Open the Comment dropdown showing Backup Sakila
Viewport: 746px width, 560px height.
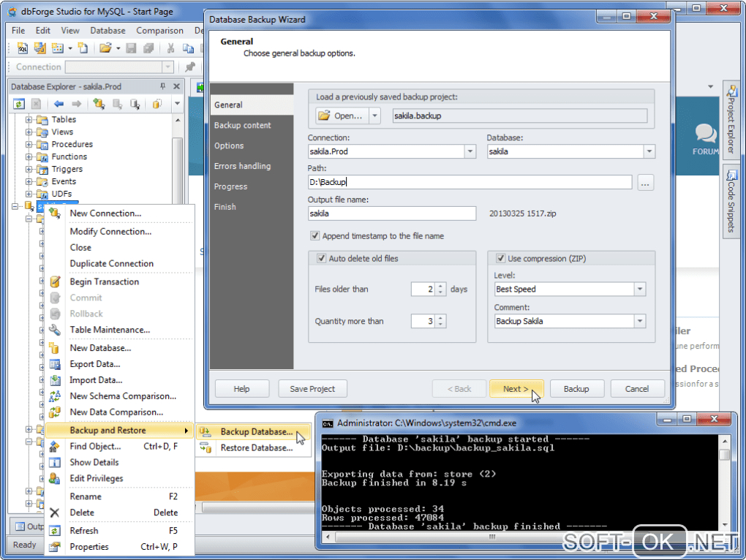click(640, 321)
